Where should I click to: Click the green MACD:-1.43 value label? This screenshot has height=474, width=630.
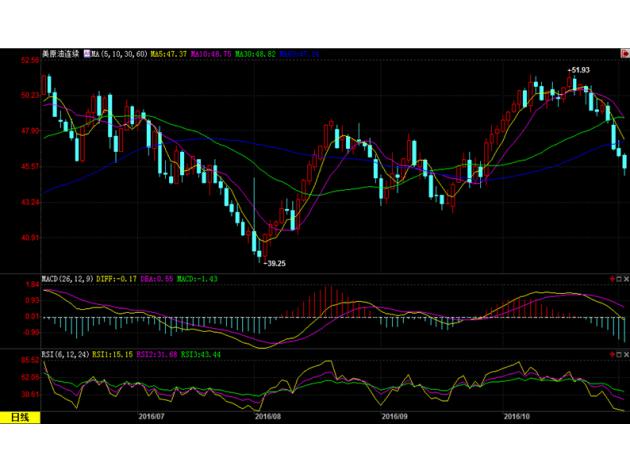pos(197,278)
